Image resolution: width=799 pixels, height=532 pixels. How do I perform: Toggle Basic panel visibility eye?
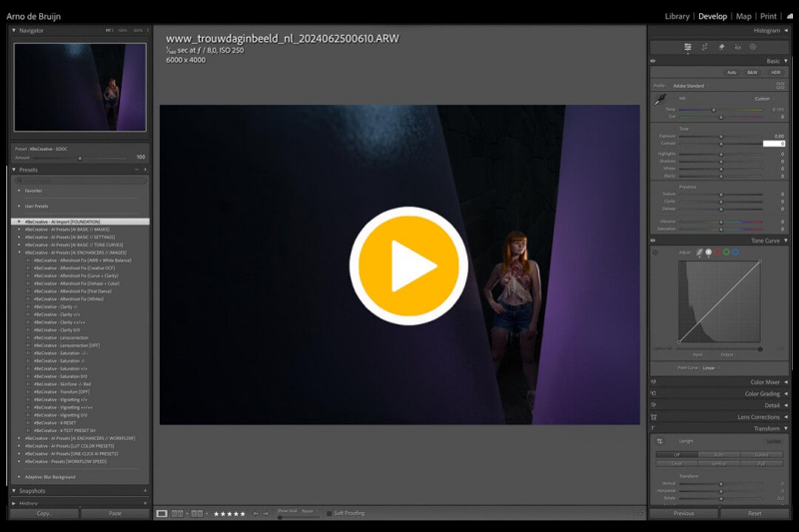click(653, 61)
